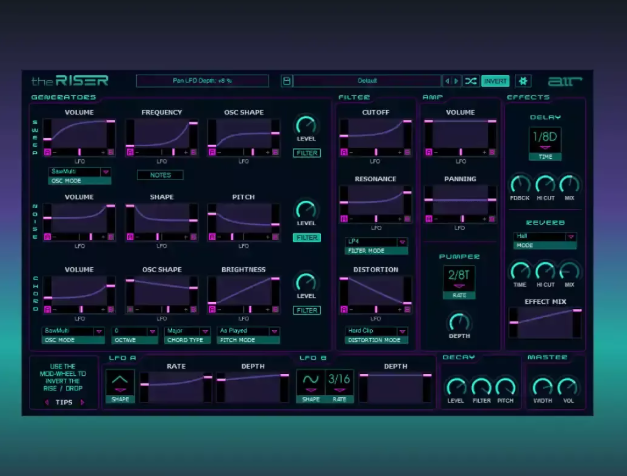627x476 pixels.
Task: Toggle LFO A on Sweep Volume envelope
Action: [x=48, y=152]
